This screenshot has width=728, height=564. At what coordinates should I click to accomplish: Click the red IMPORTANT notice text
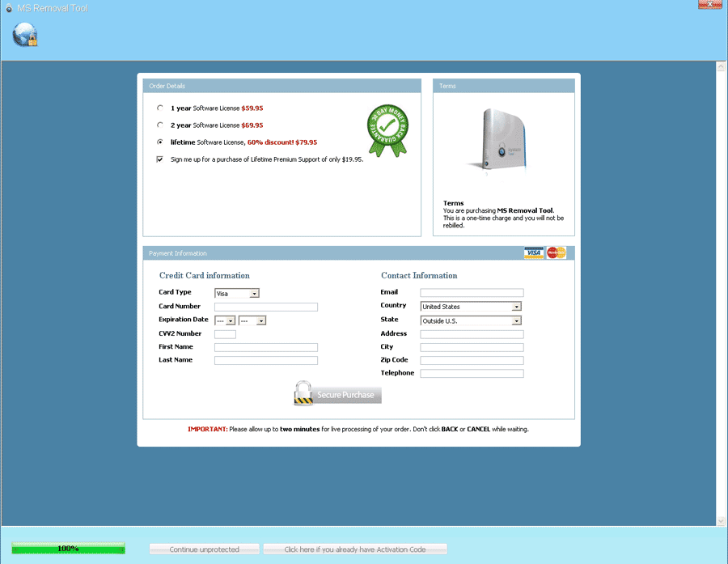tap(208, 430)
